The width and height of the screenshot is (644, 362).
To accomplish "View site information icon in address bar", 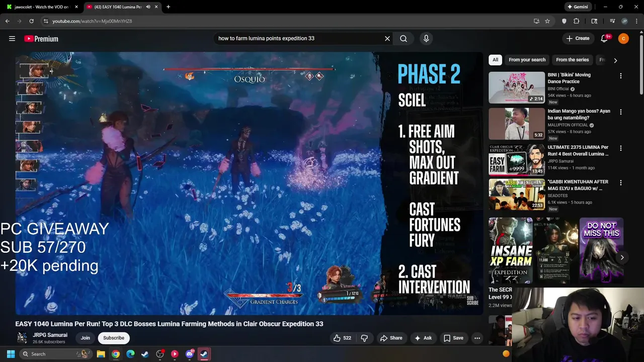I will 46,21.
